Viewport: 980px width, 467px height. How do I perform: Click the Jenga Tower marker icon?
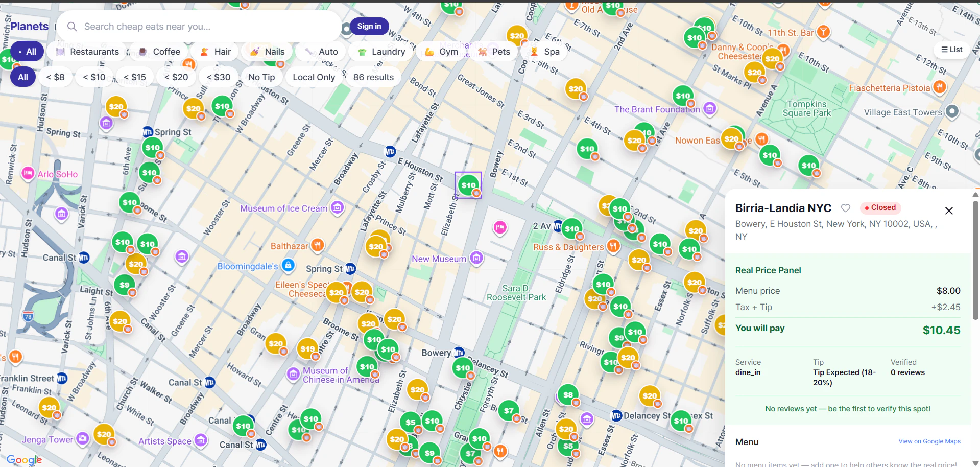coord(82,438)
